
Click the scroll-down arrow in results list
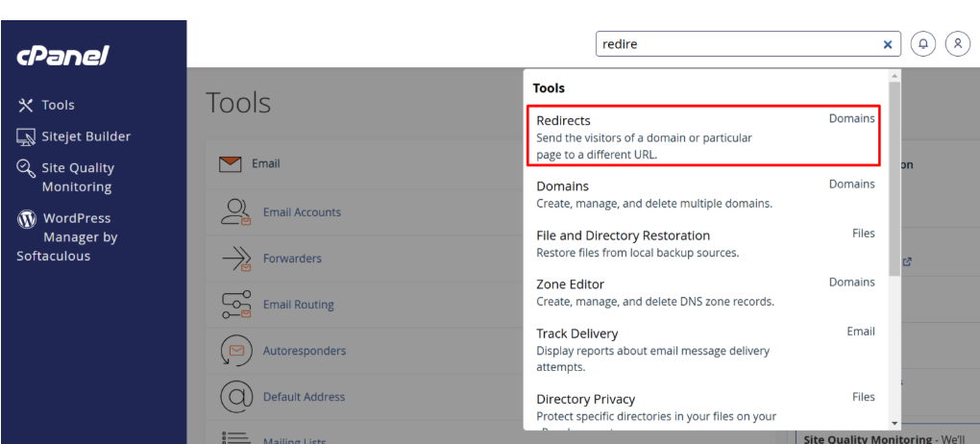click(x=895, y=422)
